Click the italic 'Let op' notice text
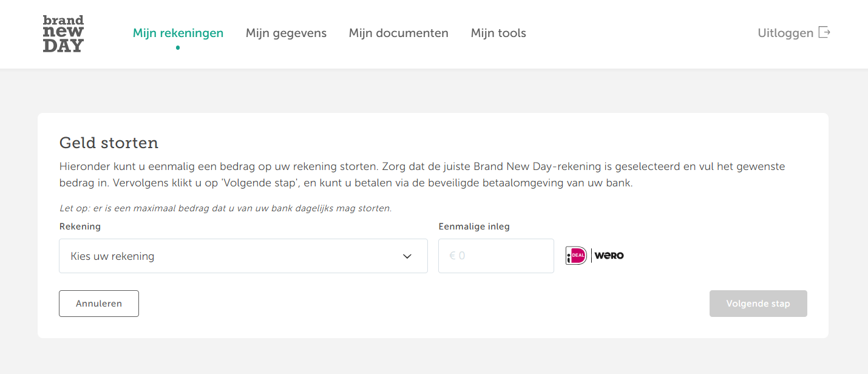 [225, 208]
